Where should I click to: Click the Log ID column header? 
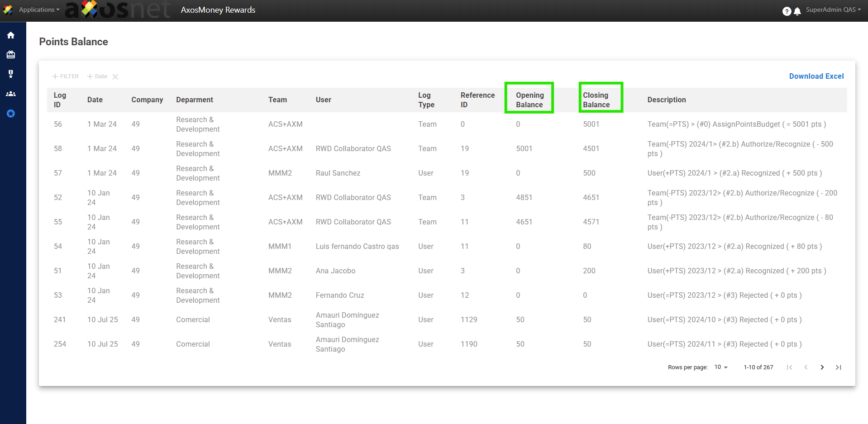click(x=60, y=100)
